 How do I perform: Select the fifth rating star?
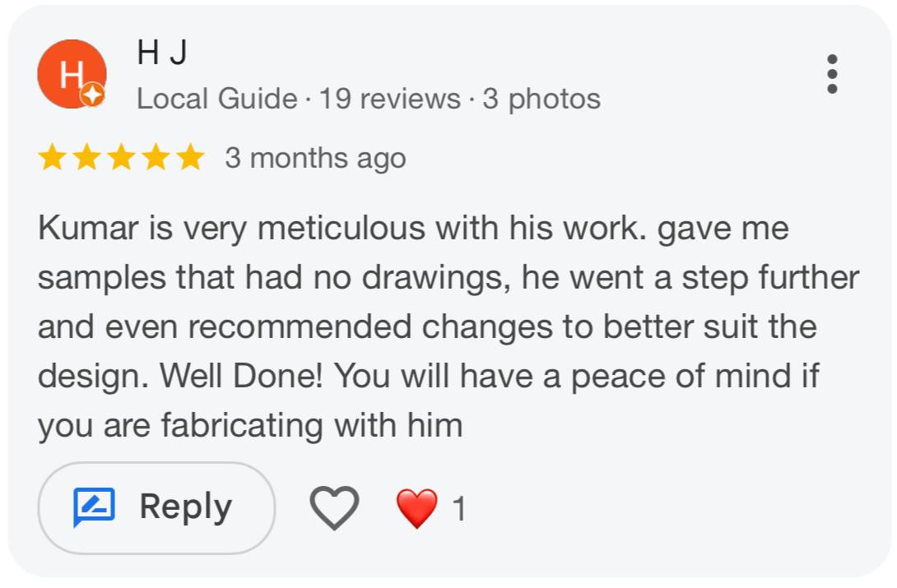(x=191, y=157)
